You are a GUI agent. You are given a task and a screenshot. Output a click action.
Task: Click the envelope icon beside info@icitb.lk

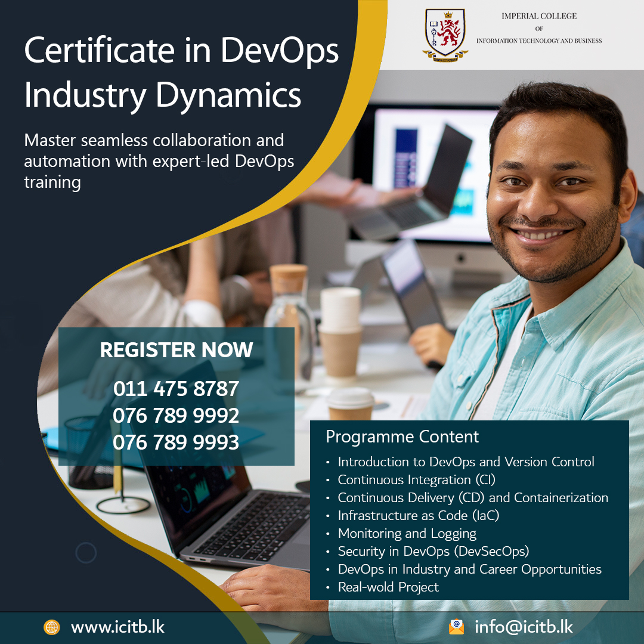(x=456, y=627)
